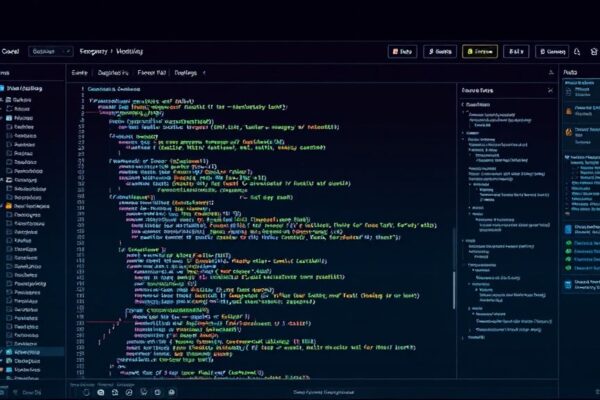Select the last breadcrumb segment in the header
The height and width of the screenshot is (400, 600).
click(129, 51)
